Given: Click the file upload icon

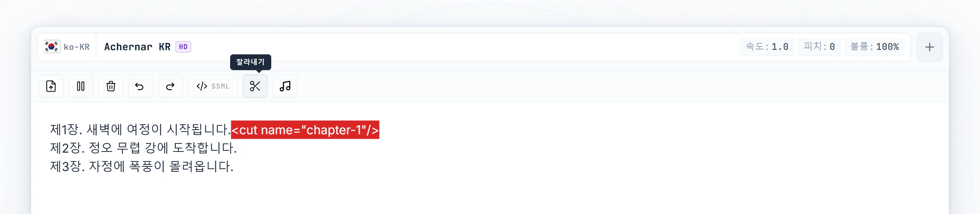Looking at the screenshot, I should tap(51, 86).
